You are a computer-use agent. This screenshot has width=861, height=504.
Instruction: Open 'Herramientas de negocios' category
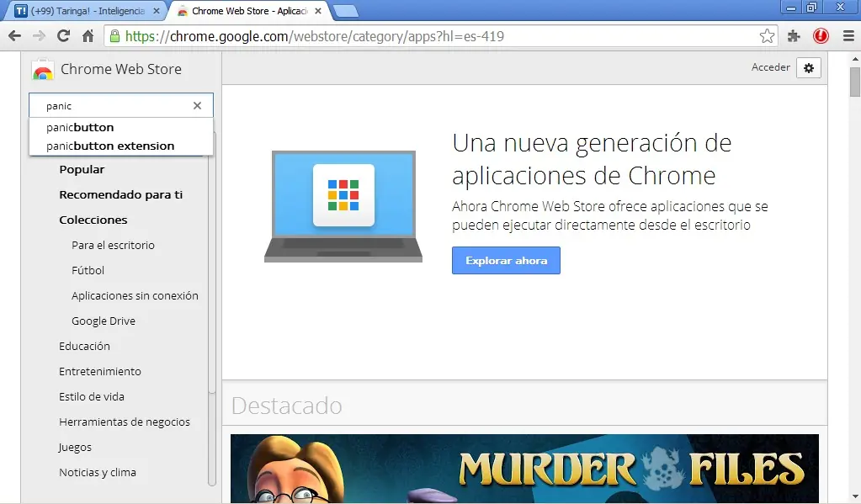point(125,422)
